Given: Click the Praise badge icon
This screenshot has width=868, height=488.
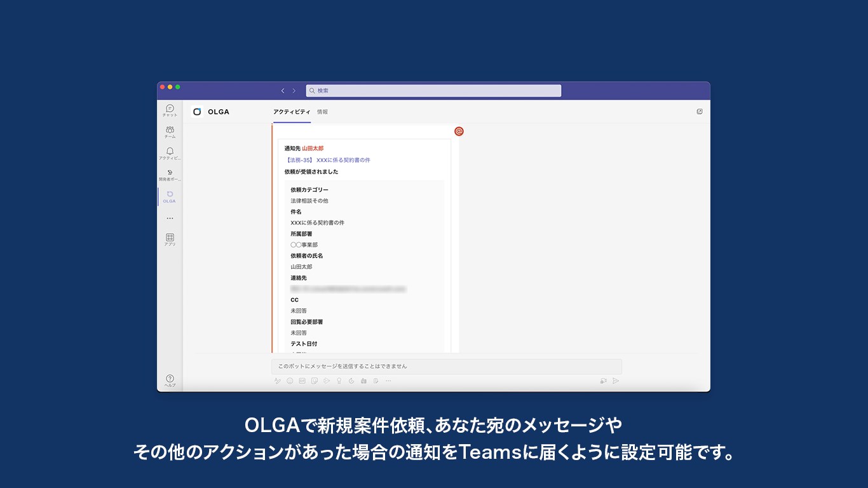Looking at the screenshot, I should pos(339,381).
